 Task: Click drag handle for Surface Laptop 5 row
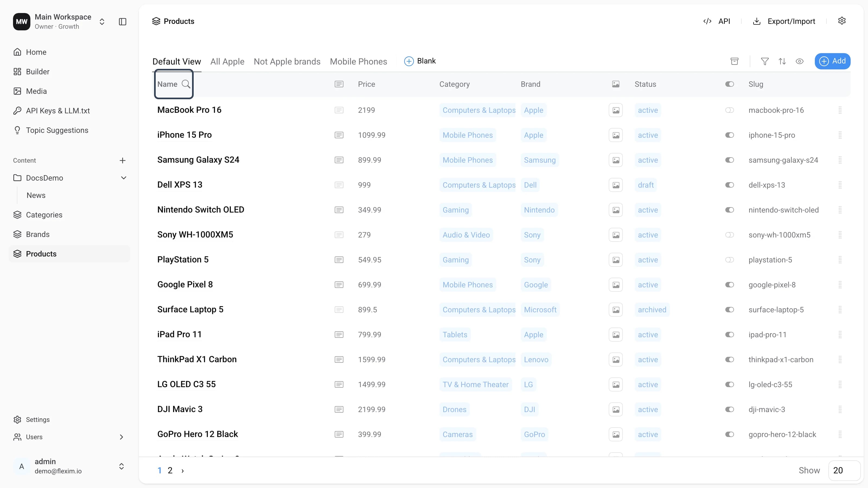click(840, 310)
